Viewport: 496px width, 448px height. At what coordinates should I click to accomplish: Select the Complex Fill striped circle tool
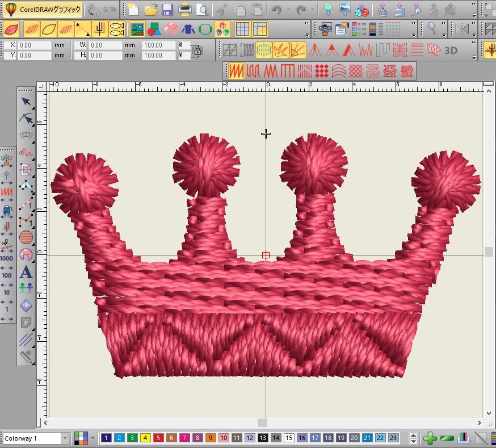coord(26,237)
